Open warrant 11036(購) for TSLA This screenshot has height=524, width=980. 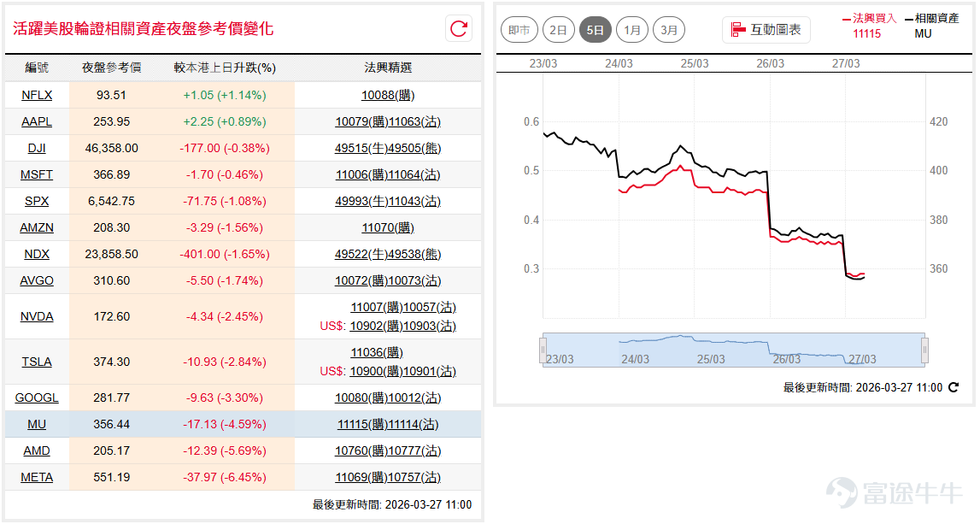pos(377,353)
